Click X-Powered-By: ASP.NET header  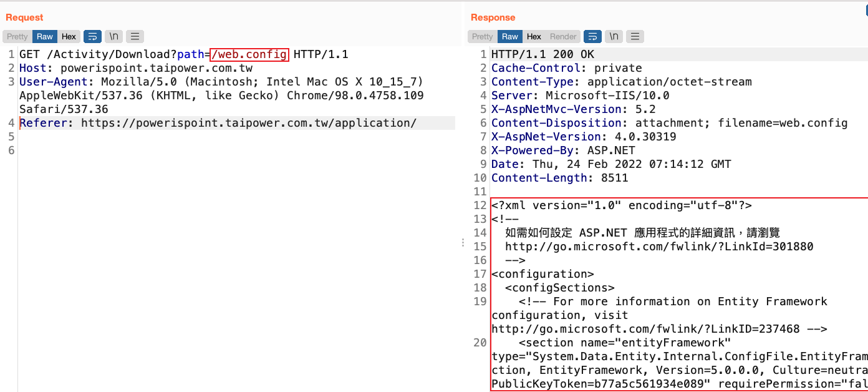pos(563,150)
